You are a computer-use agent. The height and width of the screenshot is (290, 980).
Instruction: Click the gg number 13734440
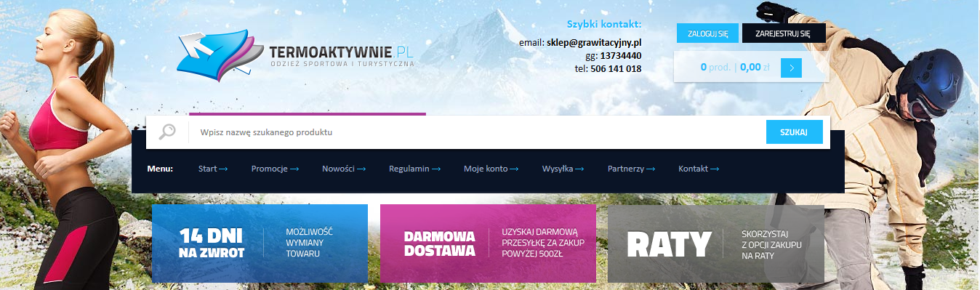click(621, 55)
